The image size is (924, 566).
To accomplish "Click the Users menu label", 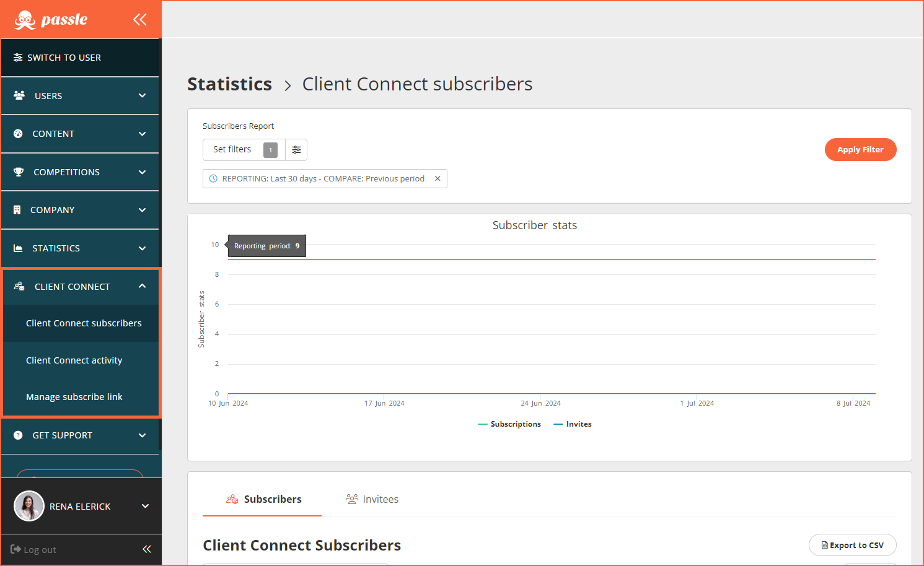I will click(x=48, y=96).
